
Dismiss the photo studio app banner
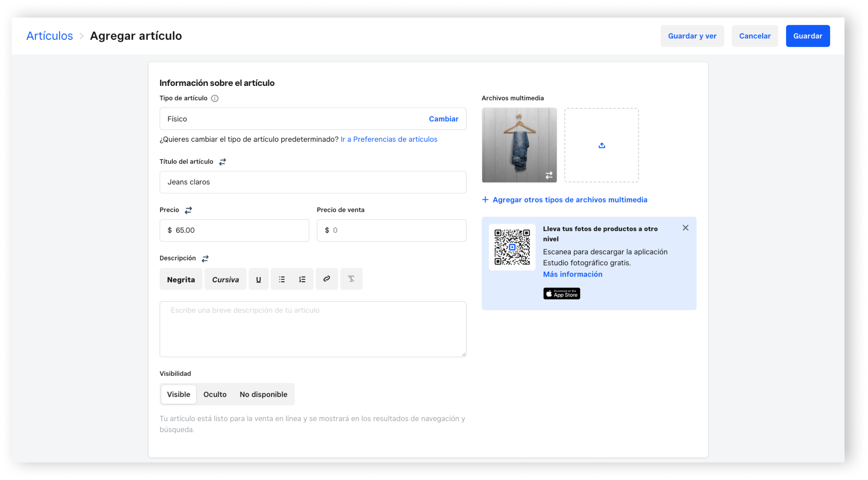pyautogui.click(x=685, y=228)
